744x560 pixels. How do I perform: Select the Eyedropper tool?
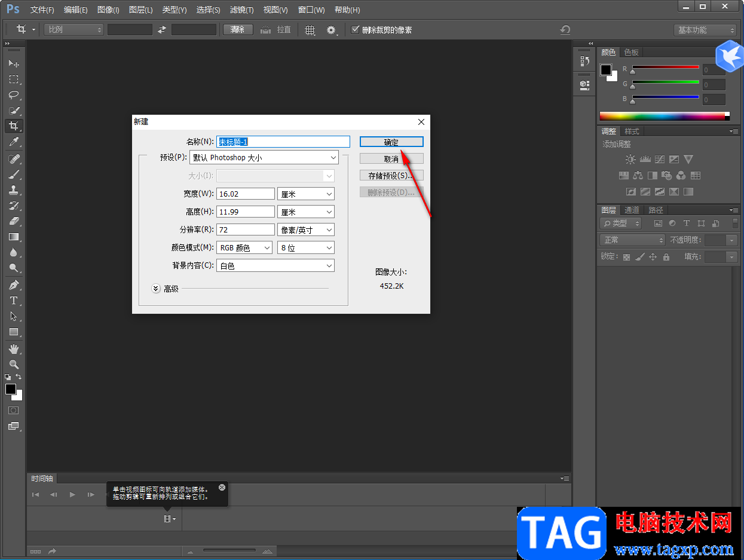coord(14,142)
